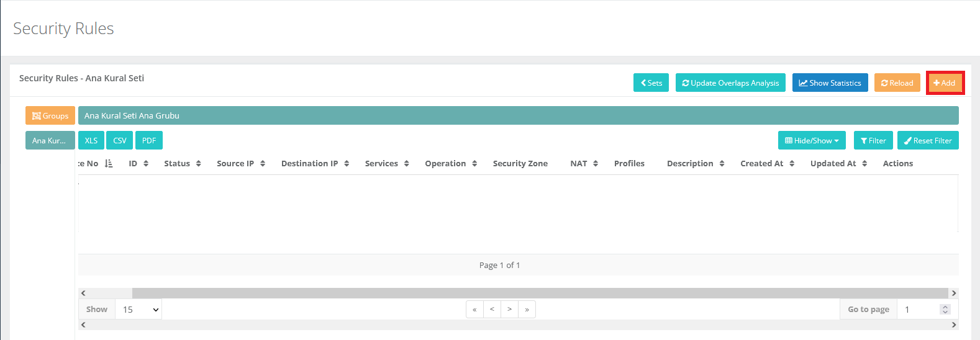
Task: Open Show Statistics chart view
Action: click(x=830, y=83)
